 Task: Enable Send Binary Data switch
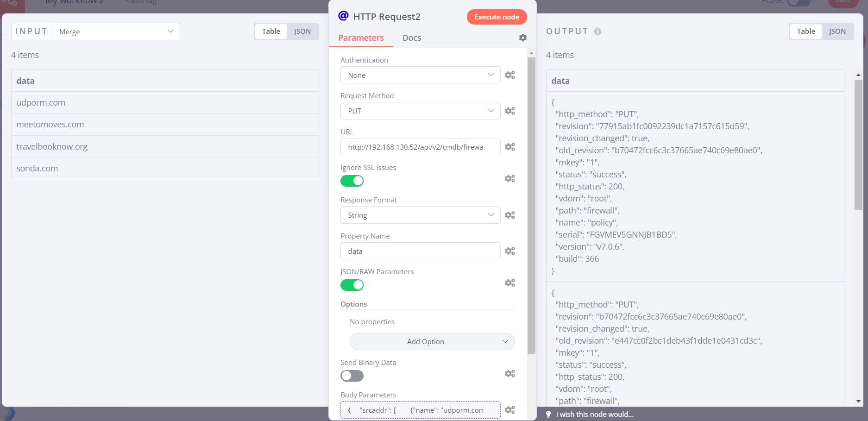pyautogui.click(x=352, y=376)
